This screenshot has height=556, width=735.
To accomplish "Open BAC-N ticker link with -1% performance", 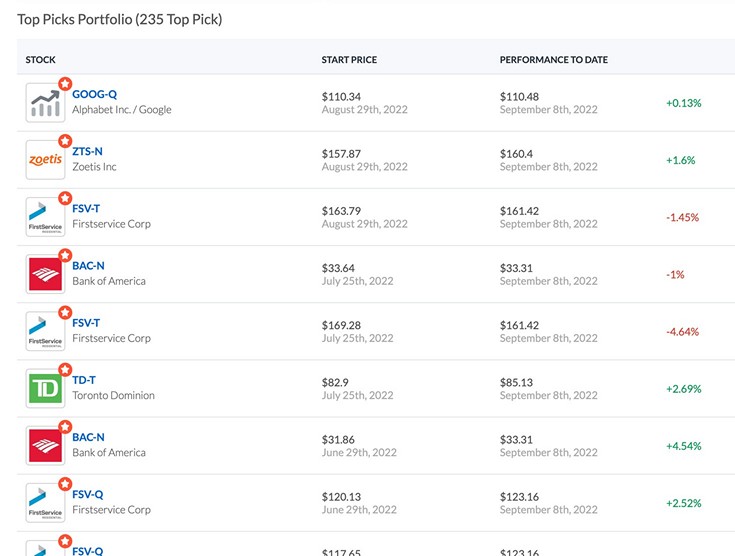I will tap(88, 266).
